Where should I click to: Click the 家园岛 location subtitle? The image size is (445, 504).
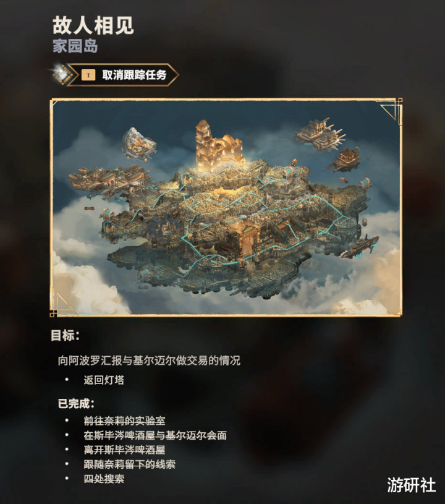(75, 46)
